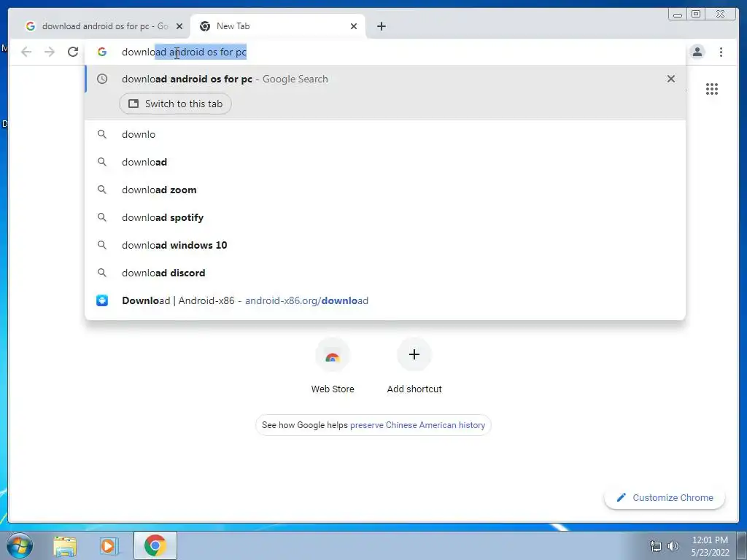Screen dimensions: 747x560
Task: Open the Chrome profile avatar
Action: click(697, 52)
